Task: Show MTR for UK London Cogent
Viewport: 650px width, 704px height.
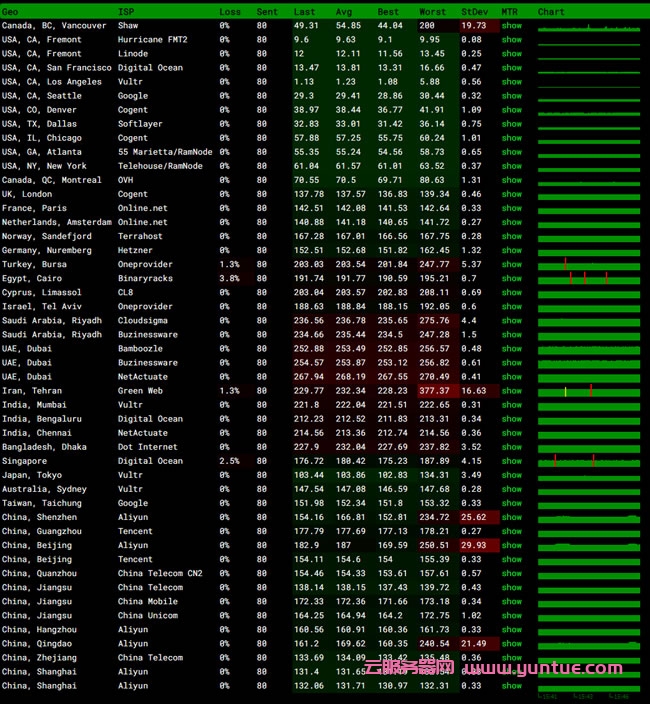Action: (x=511, y=194)
